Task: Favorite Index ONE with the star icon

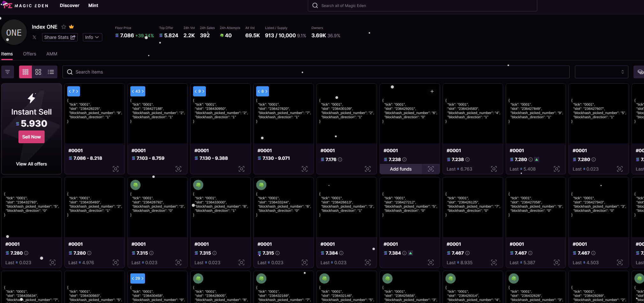Action: (64, 27)
